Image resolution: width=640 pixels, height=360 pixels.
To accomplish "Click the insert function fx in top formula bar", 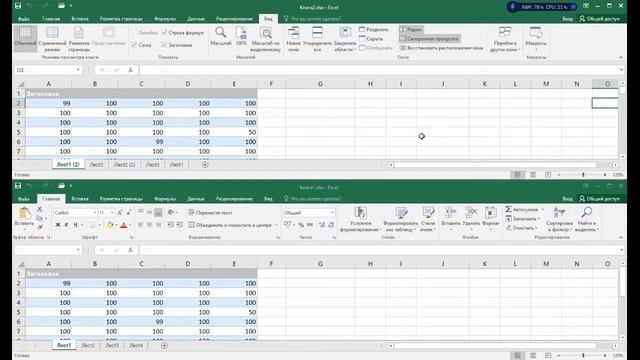I will (131, 70).
